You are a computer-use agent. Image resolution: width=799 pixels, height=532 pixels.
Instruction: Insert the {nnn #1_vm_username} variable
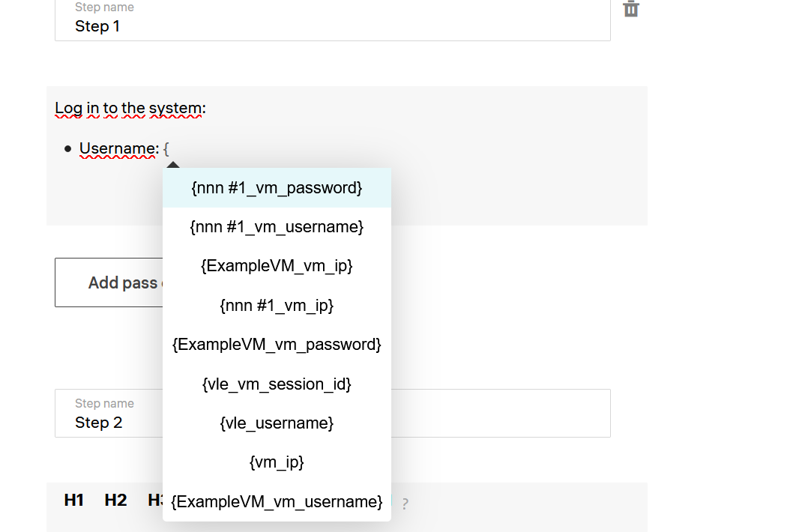[x=277, y=227]
